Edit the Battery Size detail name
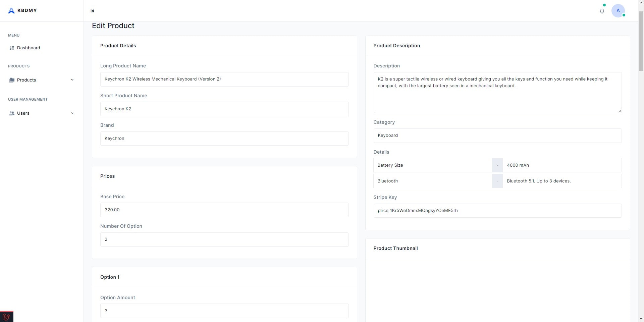This screenshot has height=322, width=644. 433,165
